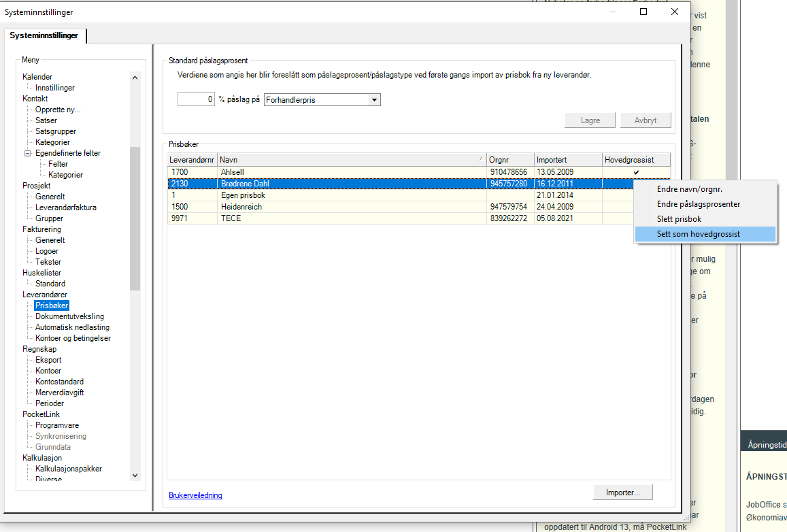The image size is (787, 532).
Task: Open Dokumentutveksling in the tree
Action: pos(69,316)
